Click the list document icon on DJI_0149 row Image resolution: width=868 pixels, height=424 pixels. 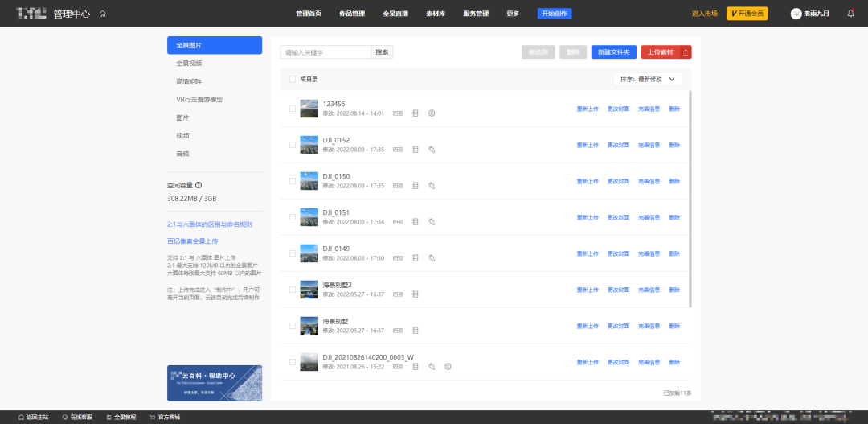(416, 257)
